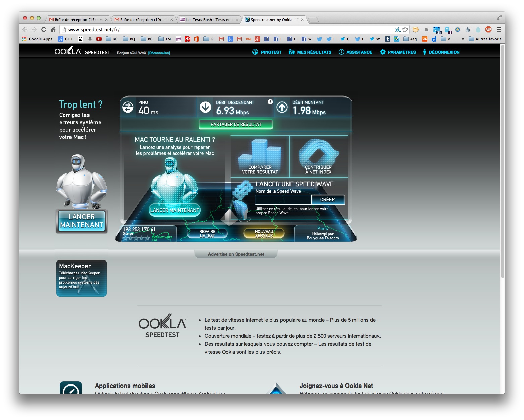Open the Paramètres menu item
Screen dimensions: 524x420
pos(398,52)
